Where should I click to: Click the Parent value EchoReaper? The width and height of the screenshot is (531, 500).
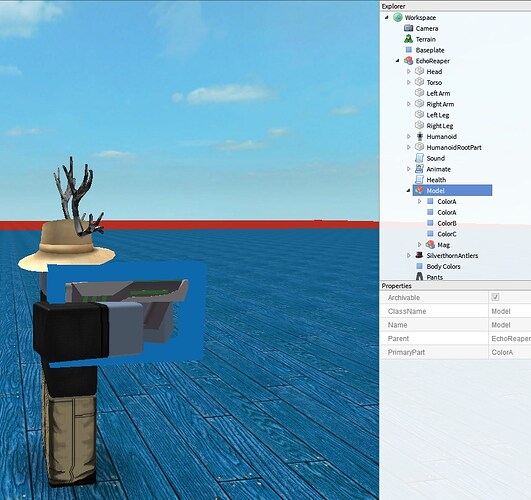tap(511, 338)
